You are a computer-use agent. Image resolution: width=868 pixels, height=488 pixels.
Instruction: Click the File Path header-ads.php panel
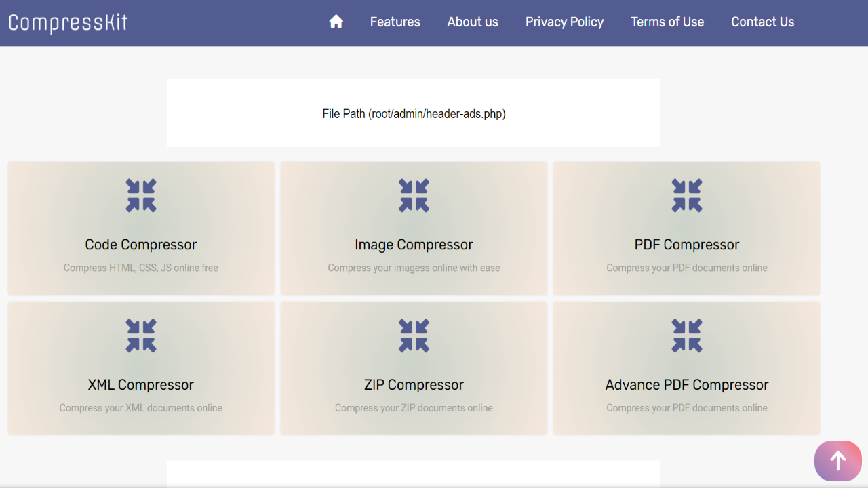click(414, 113)
